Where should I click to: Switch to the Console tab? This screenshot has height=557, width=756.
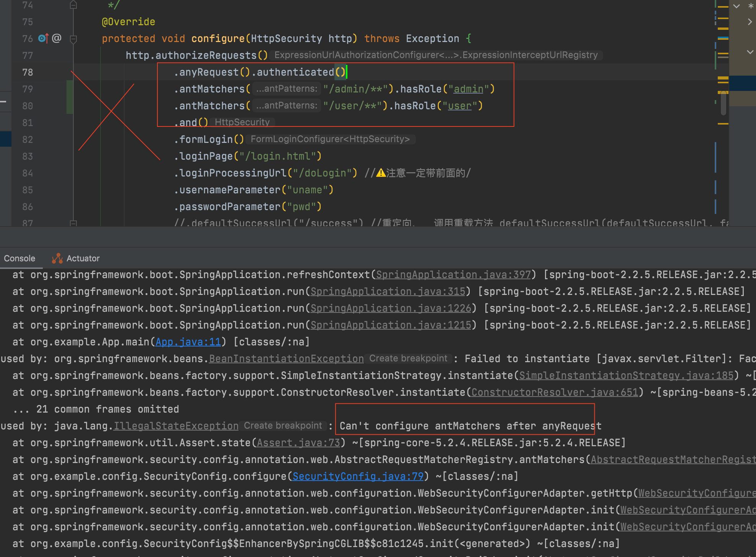point(19,259)
